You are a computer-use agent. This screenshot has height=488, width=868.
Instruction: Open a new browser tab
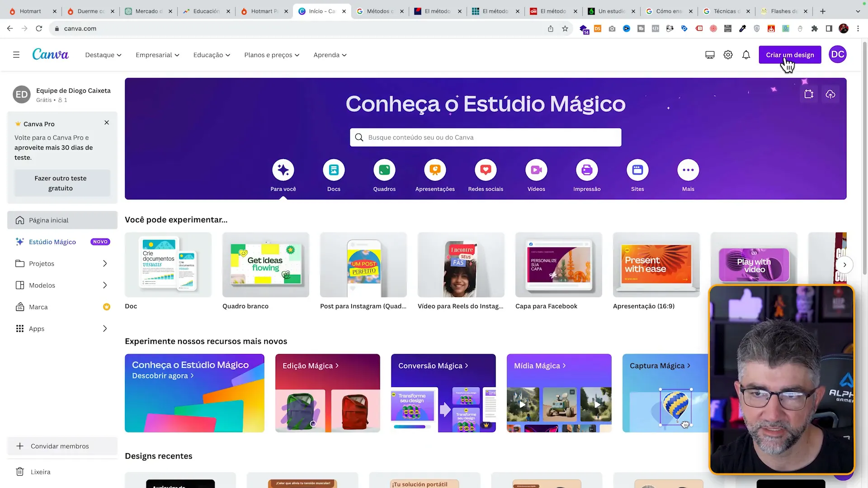[823, 11]
